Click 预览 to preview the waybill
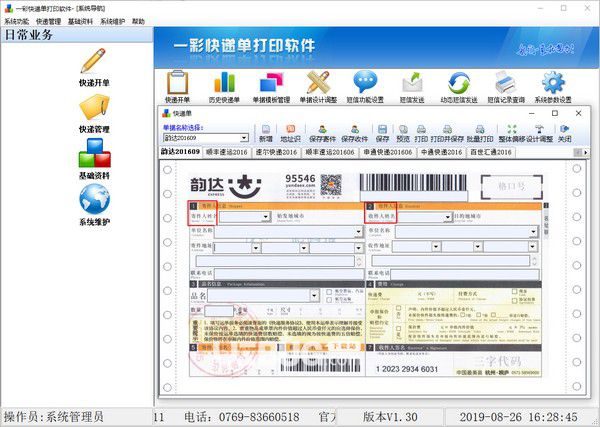The width and height of the screenshot is (600, 427). [403, 134]
